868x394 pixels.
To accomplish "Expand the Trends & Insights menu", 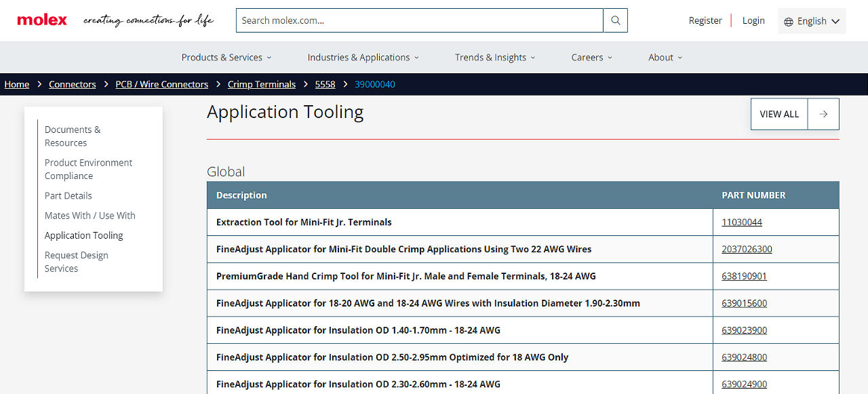I will tap(495, 58).
